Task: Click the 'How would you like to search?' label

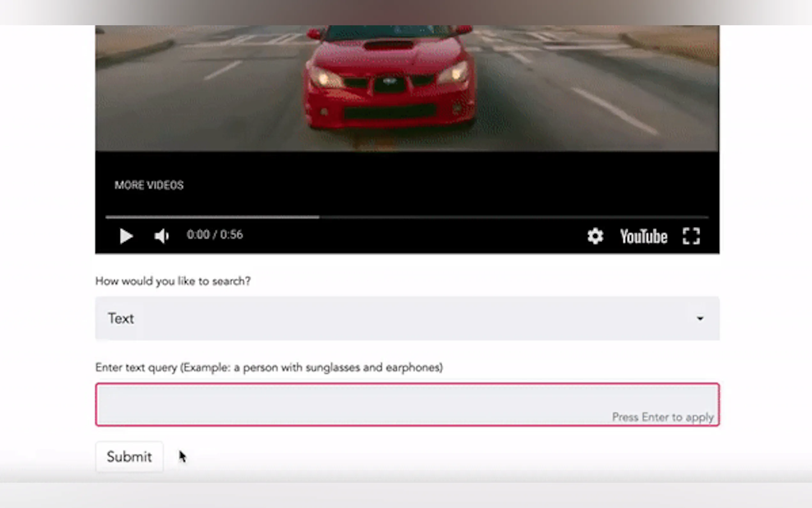Action: (173, 281)
